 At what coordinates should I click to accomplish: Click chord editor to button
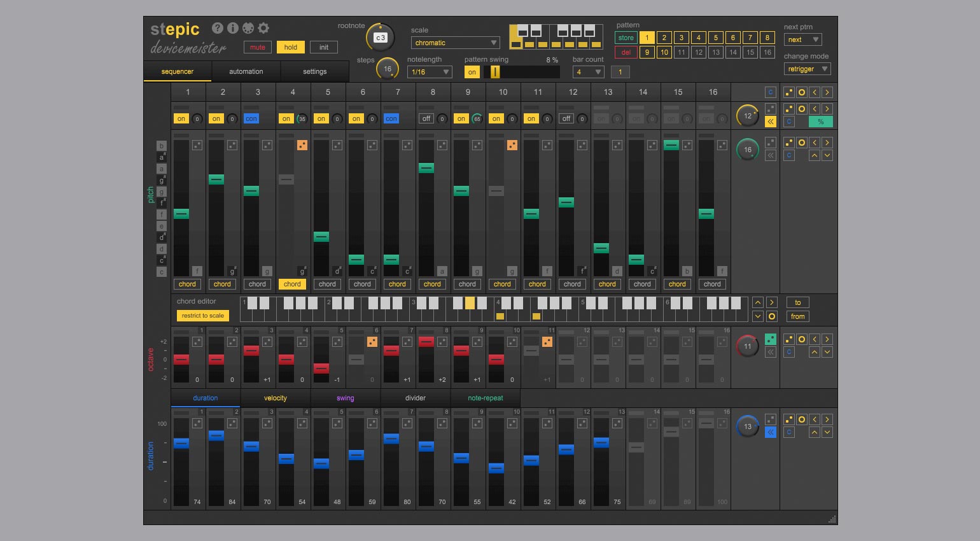click(x=798, y=302)
